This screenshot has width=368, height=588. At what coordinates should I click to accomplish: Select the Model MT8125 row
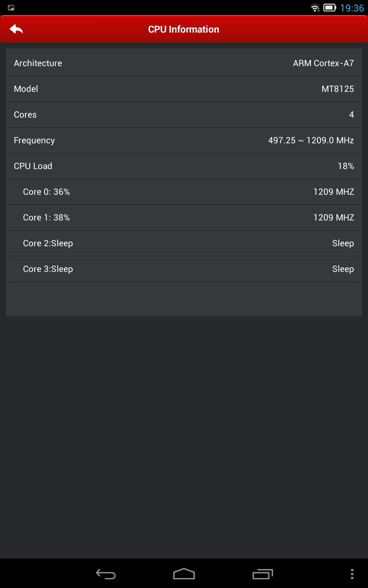[x=184, y=89]
